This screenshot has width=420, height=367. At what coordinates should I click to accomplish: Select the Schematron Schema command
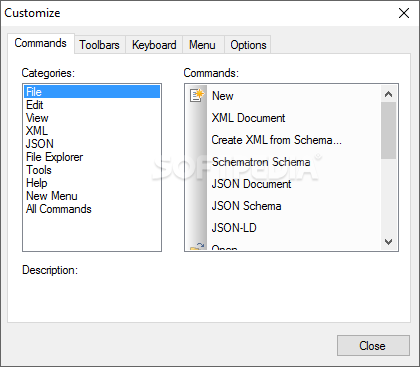pyautogui.click(x=261, y=162)
